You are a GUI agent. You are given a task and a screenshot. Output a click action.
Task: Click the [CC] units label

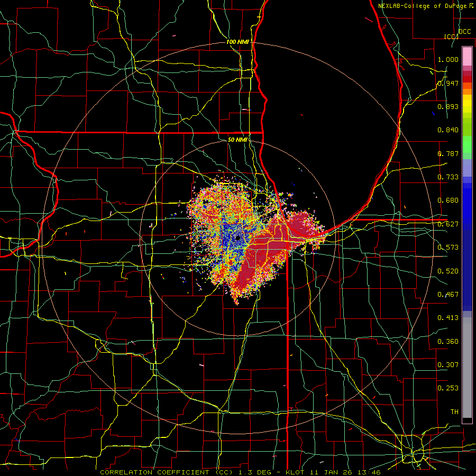click(452, 36)
